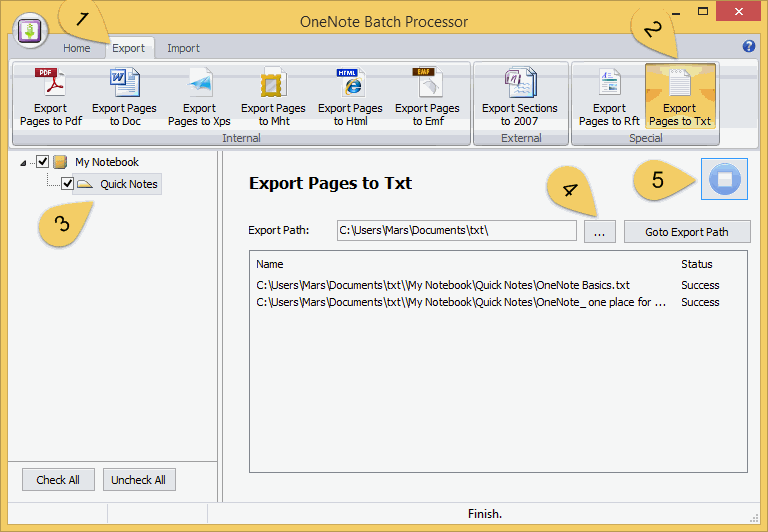Uncheck the Quick Notes checkbox

tap(67, 184)
